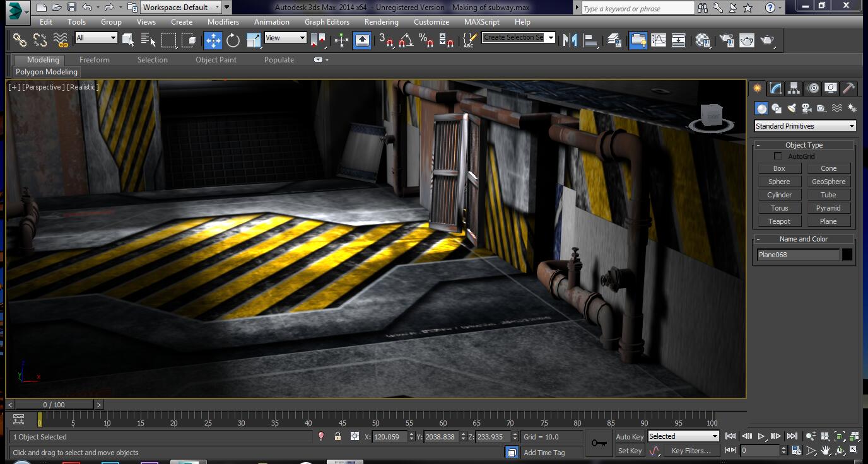
Task: Collapse the Object Type rollout
Action: [x=804, y=145]
